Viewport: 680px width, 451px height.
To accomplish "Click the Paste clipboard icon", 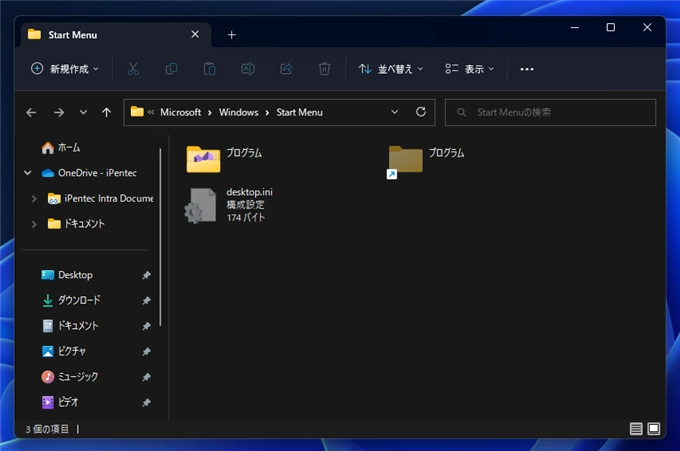I will pos(209,69).
